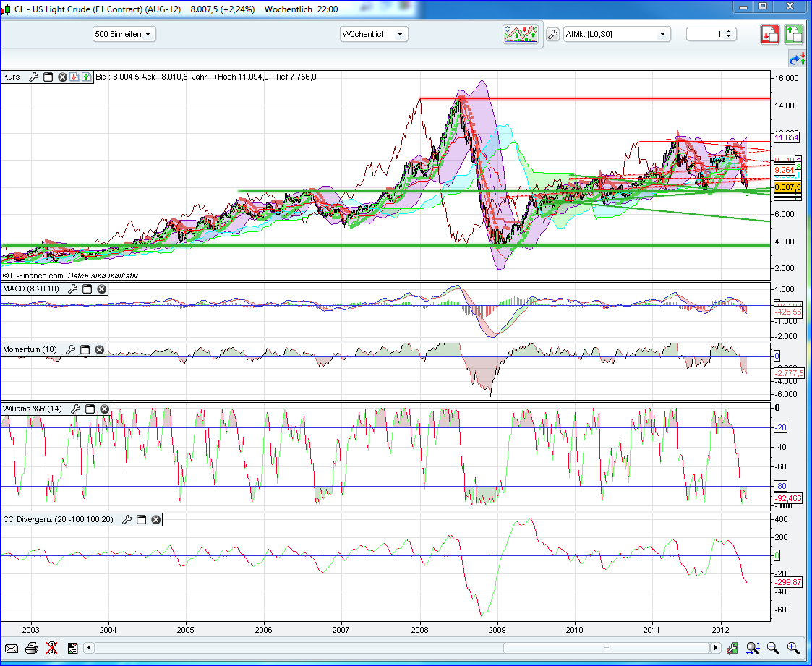Send chart by email envelope icon
Image resolution: width=812 pixels, height=666 pixels.
pos(11,648)
